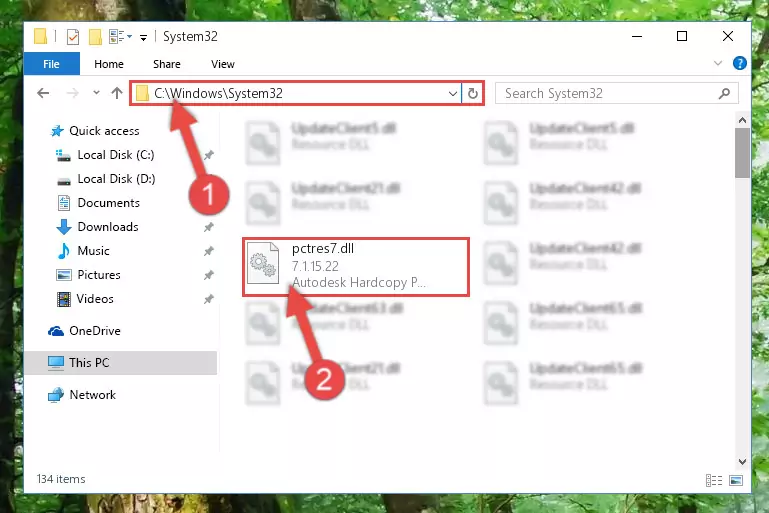Click the scrollbar down arrow
The height and width of the screenshot is (513, 769).
[742, 462]
